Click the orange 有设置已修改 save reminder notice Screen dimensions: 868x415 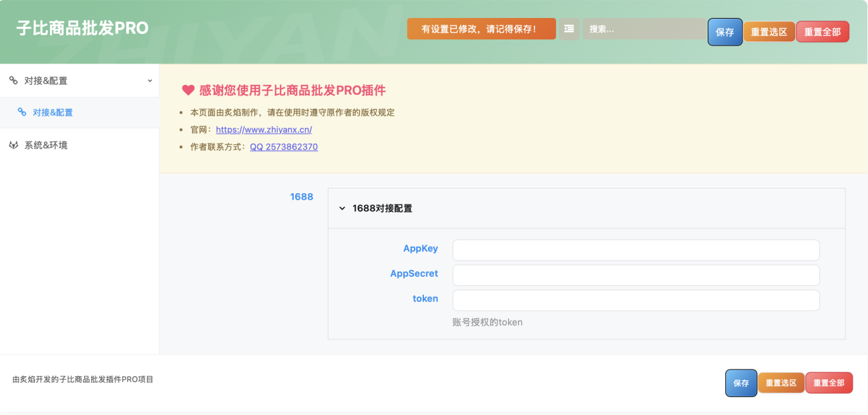[x=481, y=29]
